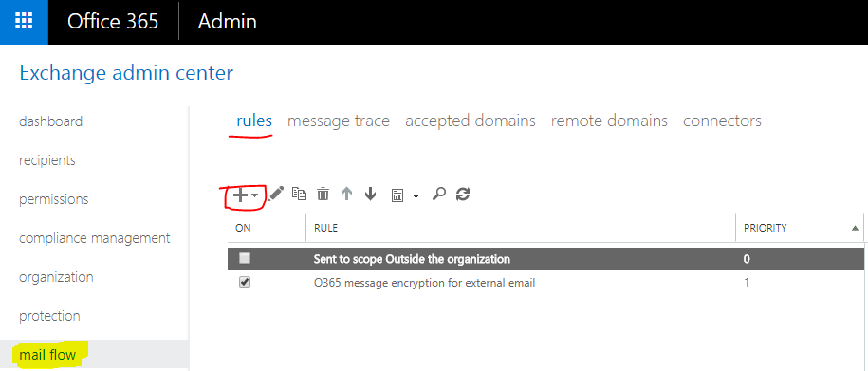Search rules with magnifier icon
Viewport: 868px width, 371px height.
pos(439,194)
